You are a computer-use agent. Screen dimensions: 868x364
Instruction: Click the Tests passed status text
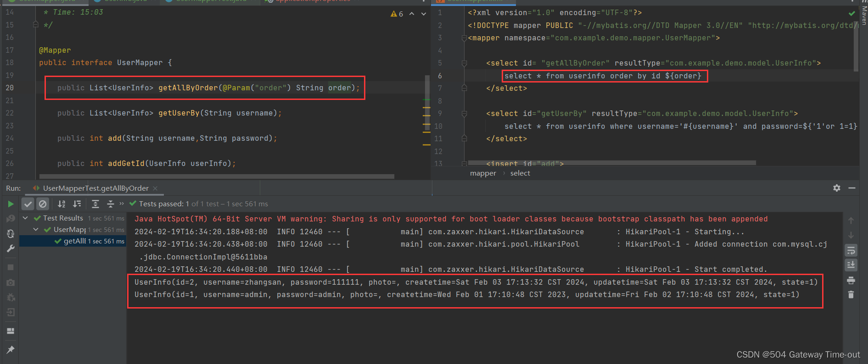point(203,204)
